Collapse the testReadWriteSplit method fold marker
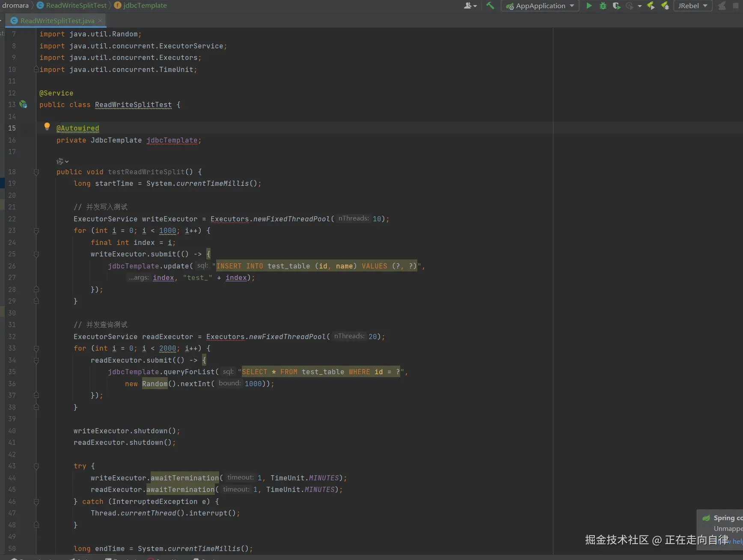 pyautogui.click(x=36, y=172)
